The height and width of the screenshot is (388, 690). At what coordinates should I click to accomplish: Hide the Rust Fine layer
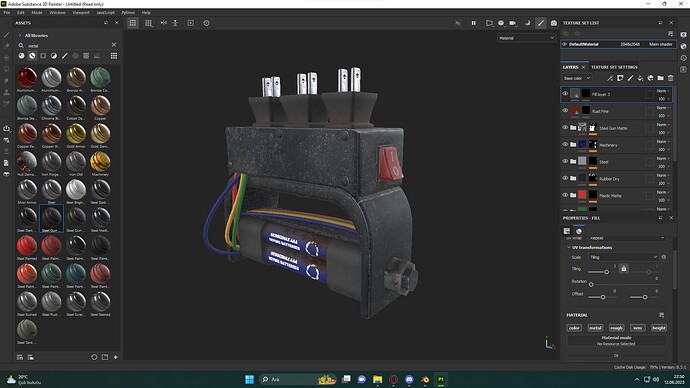565,111
